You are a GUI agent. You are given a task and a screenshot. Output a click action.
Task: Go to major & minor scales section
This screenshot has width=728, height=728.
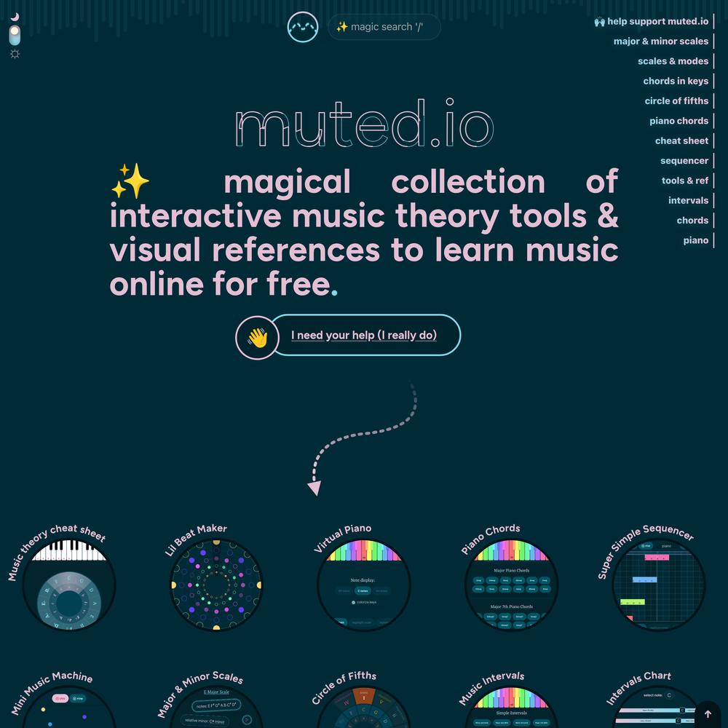point(661,41)
